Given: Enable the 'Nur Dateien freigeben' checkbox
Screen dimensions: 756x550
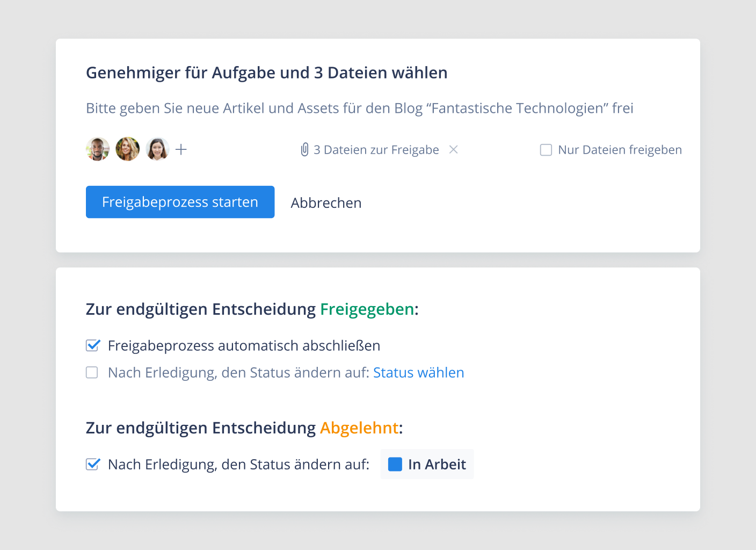Looking at the screenshot, I should pyautogui.click(x=546, y=150).
